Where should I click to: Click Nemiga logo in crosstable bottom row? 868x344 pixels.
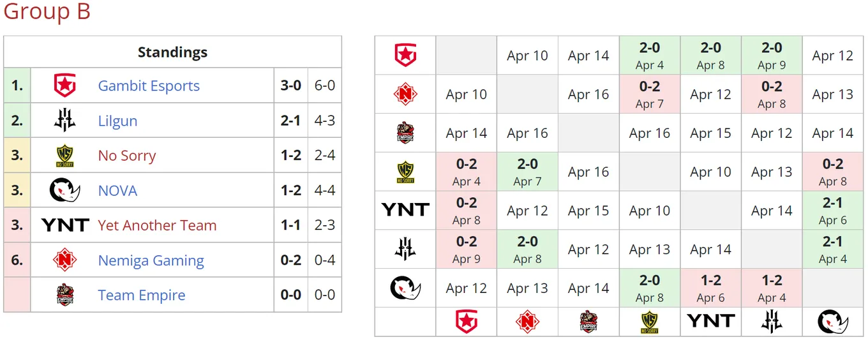click(x=528, y=322)
